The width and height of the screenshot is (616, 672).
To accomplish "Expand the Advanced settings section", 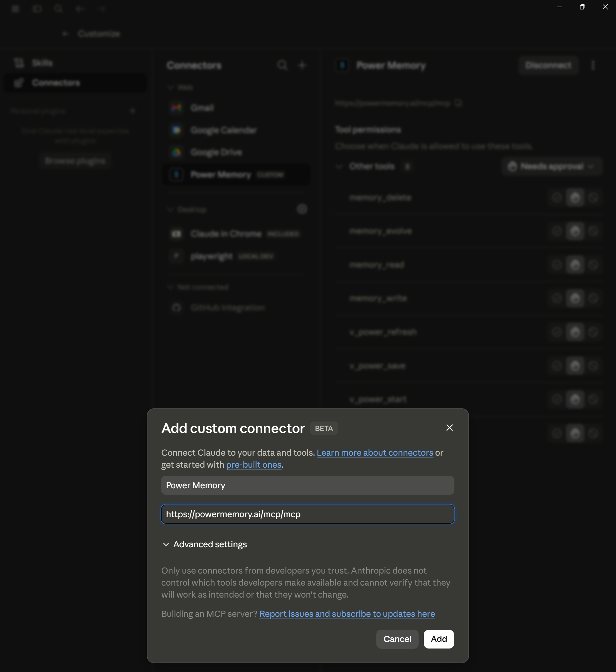I will 204,544.
